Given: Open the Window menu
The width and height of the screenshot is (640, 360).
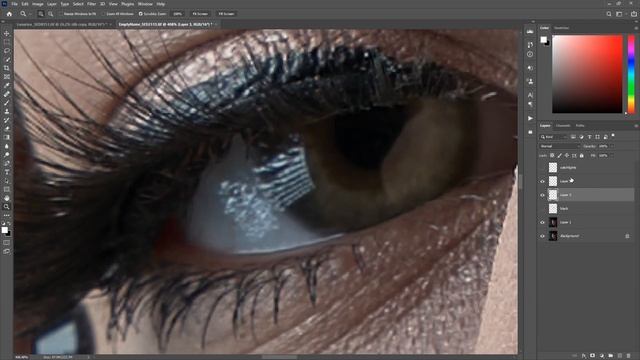Looking at the screenshot, I should (x=145, y=4).
